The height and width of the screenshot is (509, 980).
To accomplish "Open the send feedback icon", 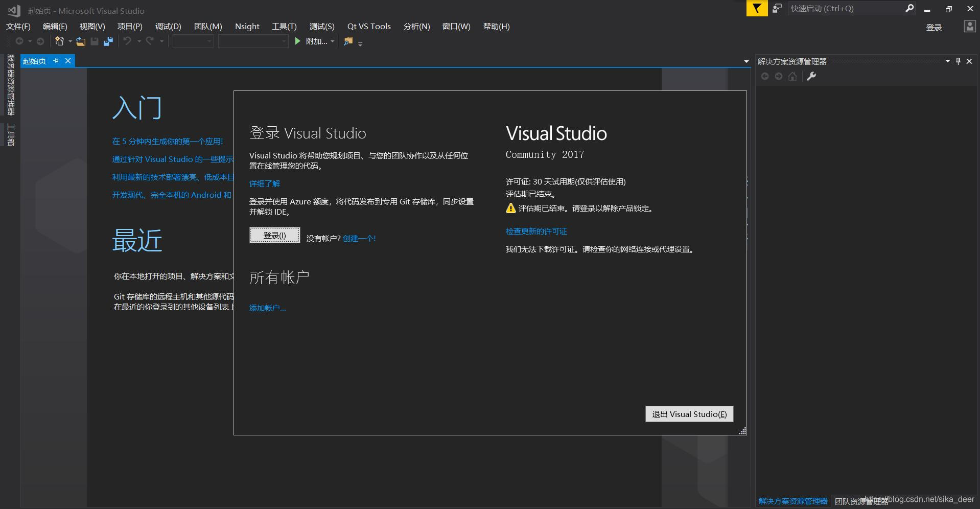I will coord(777,8).
